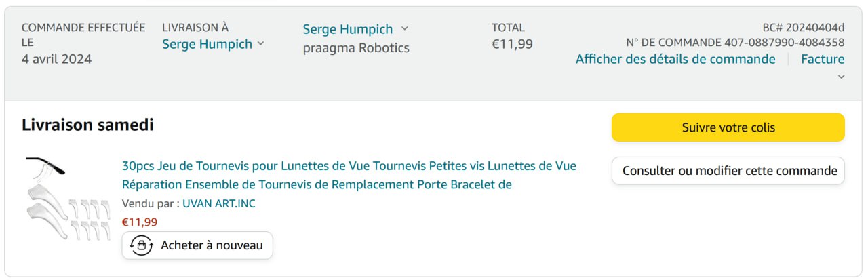Click the Livraison samedi heading

(87, 125)
